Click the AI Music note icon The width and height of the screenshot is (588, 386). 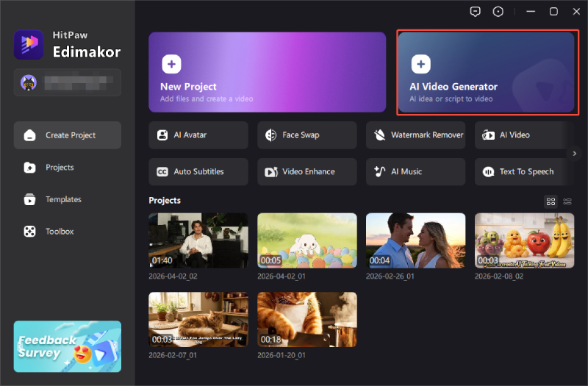(x=379, y=171)
